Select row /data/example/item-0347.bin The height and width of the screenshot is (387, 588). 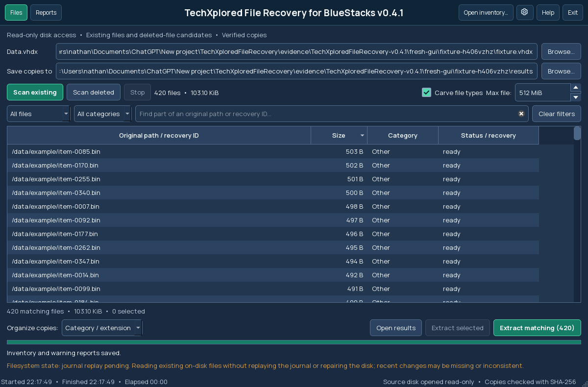click(273, 261)
